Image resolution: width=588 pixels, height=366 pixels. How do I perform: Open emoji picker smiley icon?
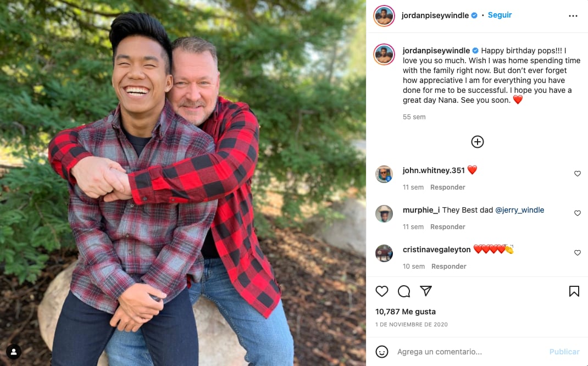[382, 351]
